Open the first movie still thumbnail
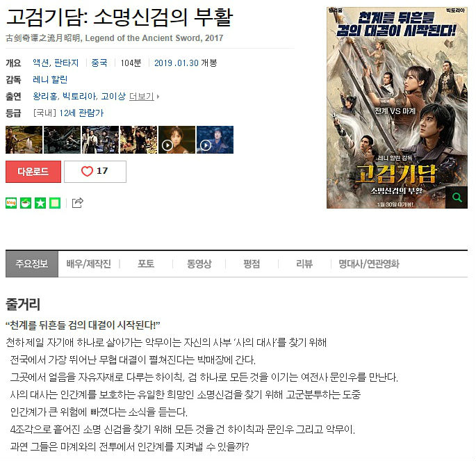476x461 pixels. [24, 140]
